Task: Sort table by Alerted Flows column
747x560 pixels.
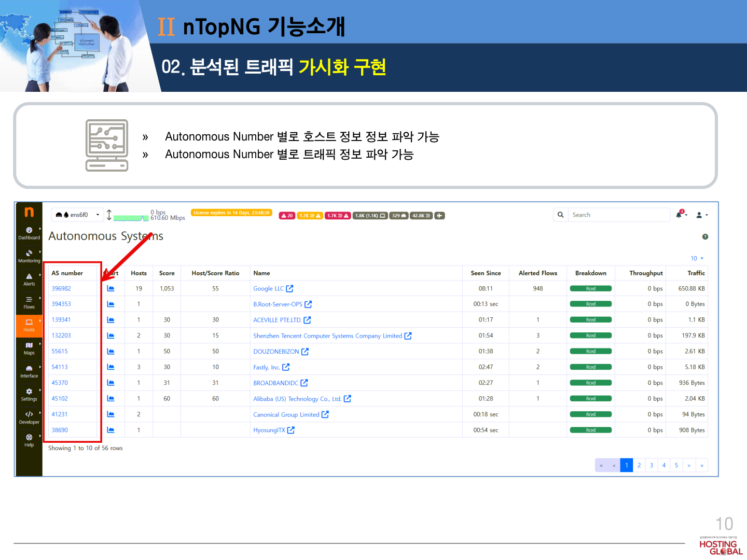Action: (x=538, y=273)
